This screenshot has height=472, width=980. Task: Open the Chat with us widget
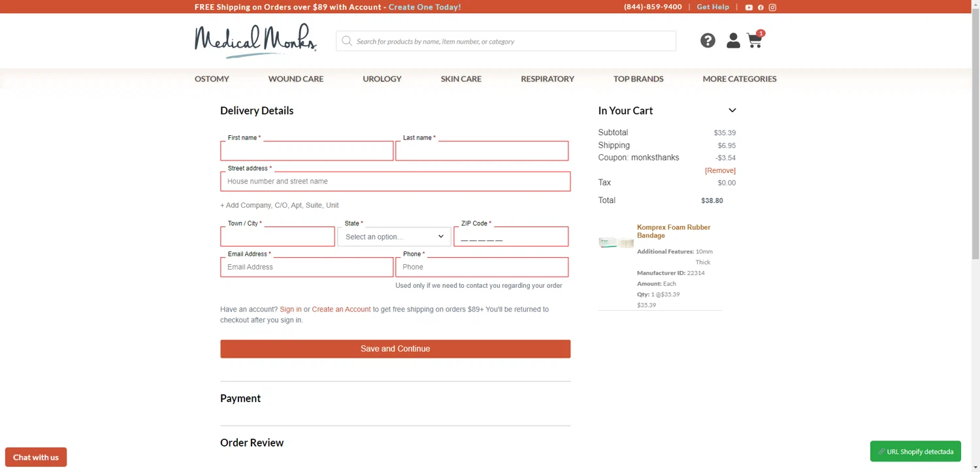coord(36,457)
